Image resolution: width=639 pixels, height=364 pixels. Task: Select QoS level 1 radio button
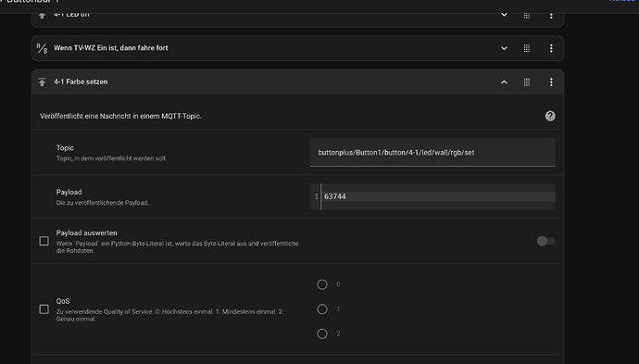322,309
